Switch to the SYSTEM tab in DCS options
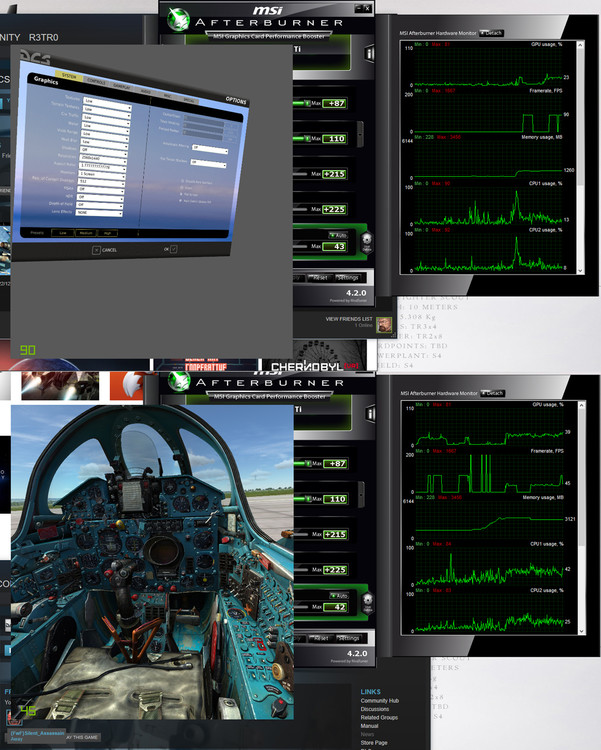The image size is (601, 750). pyautogui.click(x=69, y=77)
